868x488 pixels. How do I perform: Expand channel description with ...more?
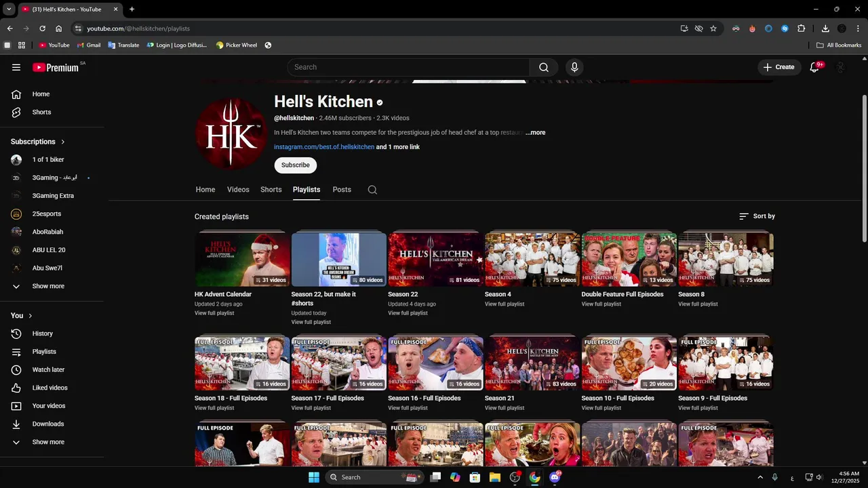(535, 133)
